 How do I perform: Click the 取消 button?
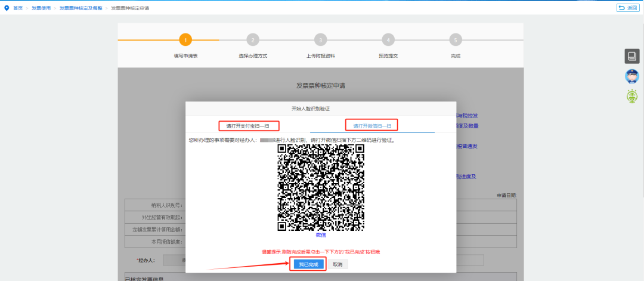coord(338,264)
